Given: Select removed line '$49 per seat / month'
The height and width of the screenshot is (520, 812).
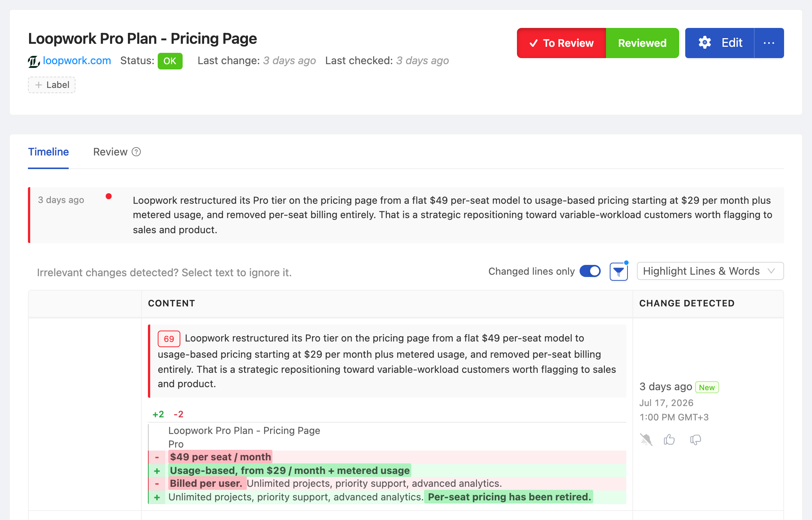Looking at the screenshot, I should (220, 457).
